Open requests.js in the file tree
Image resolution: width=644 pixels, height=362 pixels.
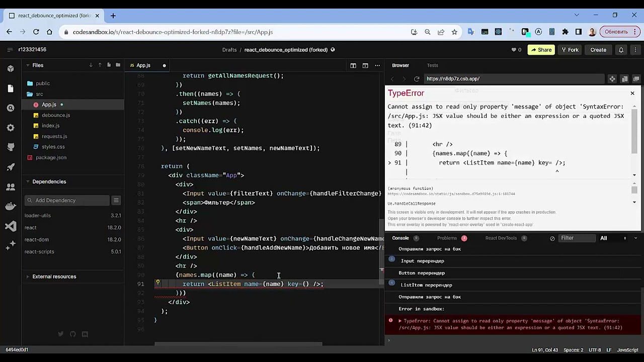click(x=54, y=136)
